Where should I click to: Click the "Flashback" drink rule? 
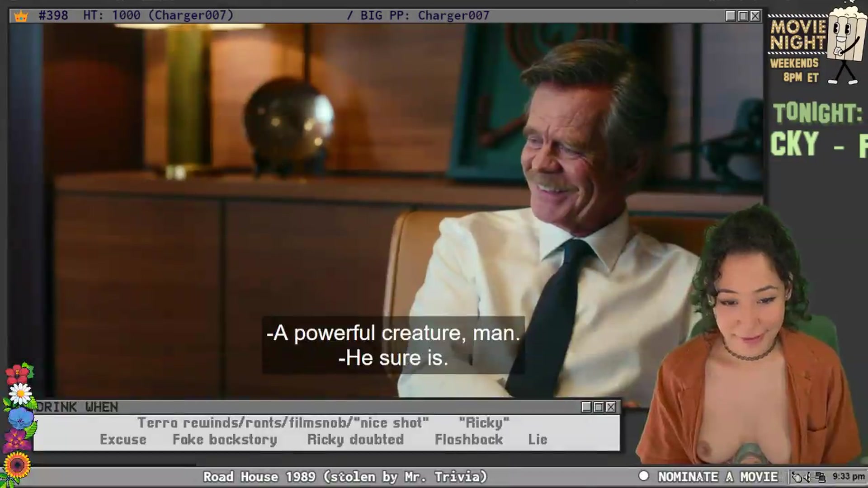[x=469, y=439]
